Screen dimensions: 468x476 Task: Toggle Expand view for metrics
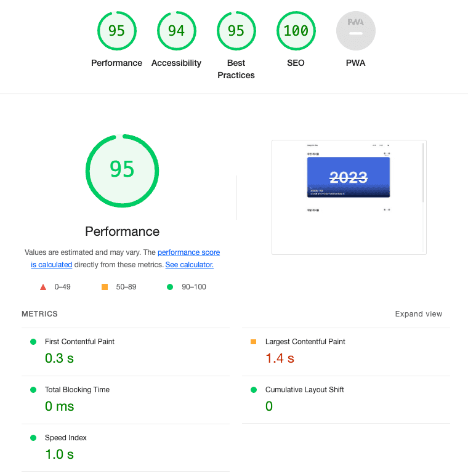(x=418, y=314)
